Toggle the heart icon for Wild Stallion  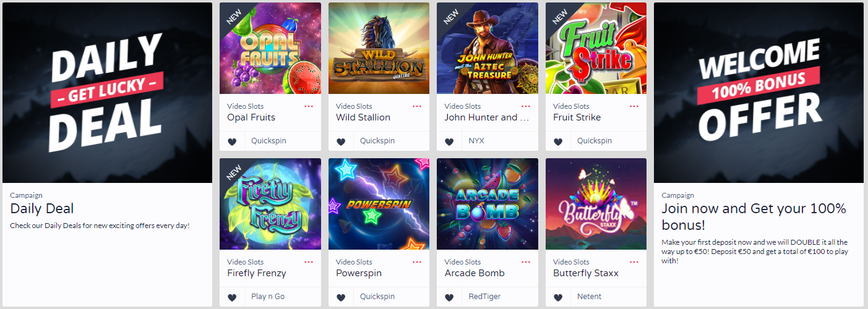(341, 142)
